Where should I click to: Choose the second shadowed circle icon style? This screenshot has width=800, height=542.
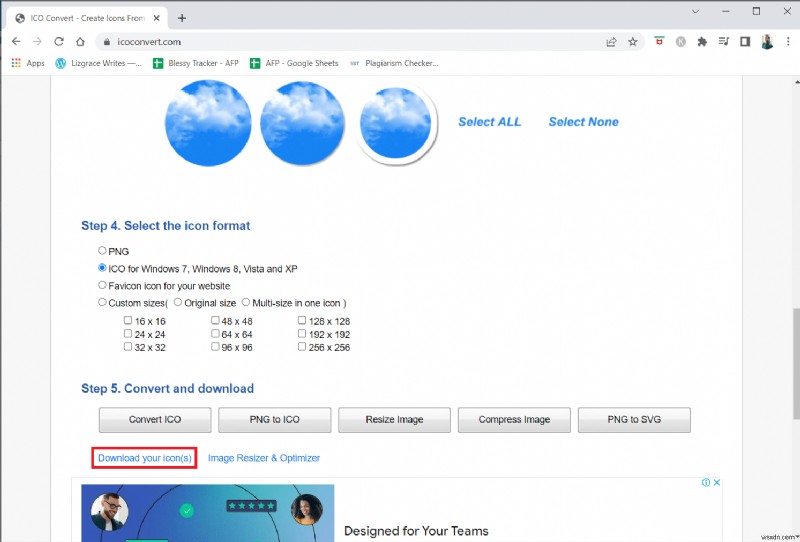tap(303, 123)
